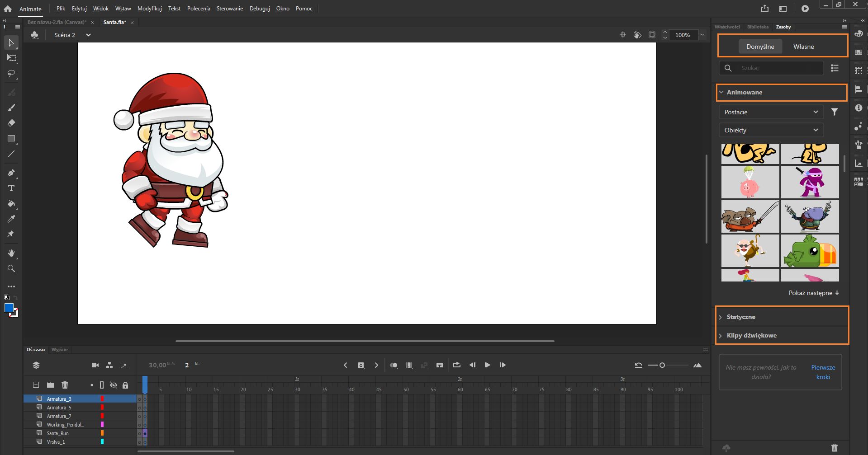Select the Zoom magnifier tool
868x455 pixels.
[x=11, y=268]
